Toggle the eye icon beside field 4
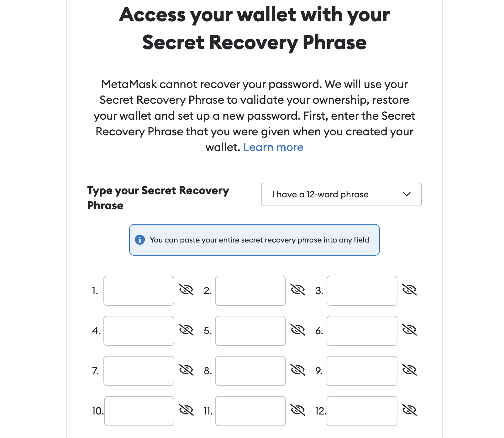 point(186,330)
